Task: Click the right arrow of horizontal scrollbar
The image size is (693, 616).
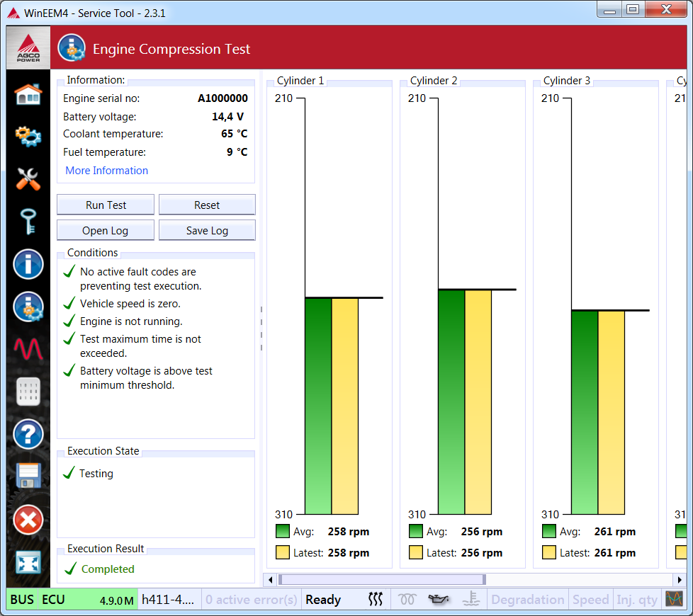Action: (x=686, y=580)
